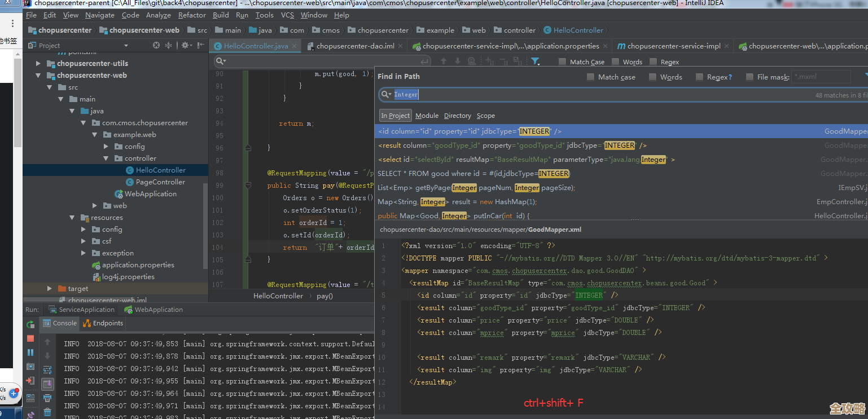
Task: Click the red Stop button in Run panel
Action: click(30, 338)
